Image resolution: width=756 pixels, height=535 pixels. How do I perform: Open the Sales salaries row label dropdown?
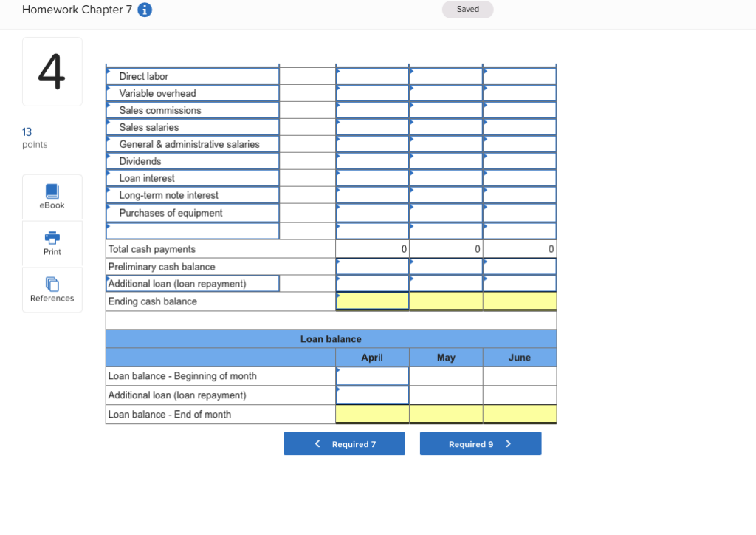point(193,127)
